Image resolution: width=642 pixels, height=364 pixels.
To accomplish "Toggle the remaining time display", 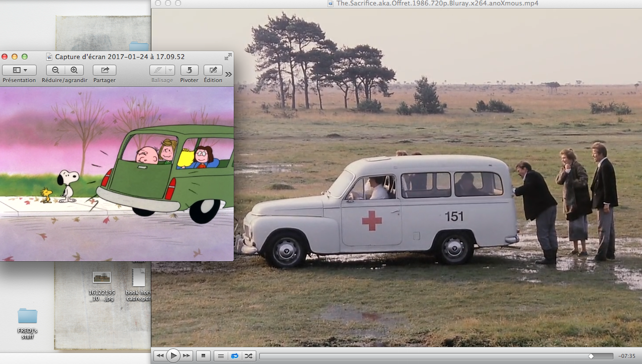I will (x=627, y=356).
